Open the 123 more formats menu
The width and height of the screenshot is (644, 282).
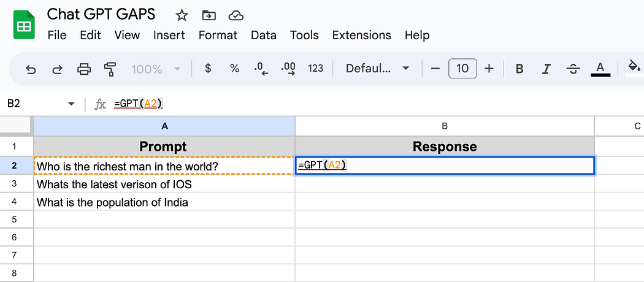(315, 68)
